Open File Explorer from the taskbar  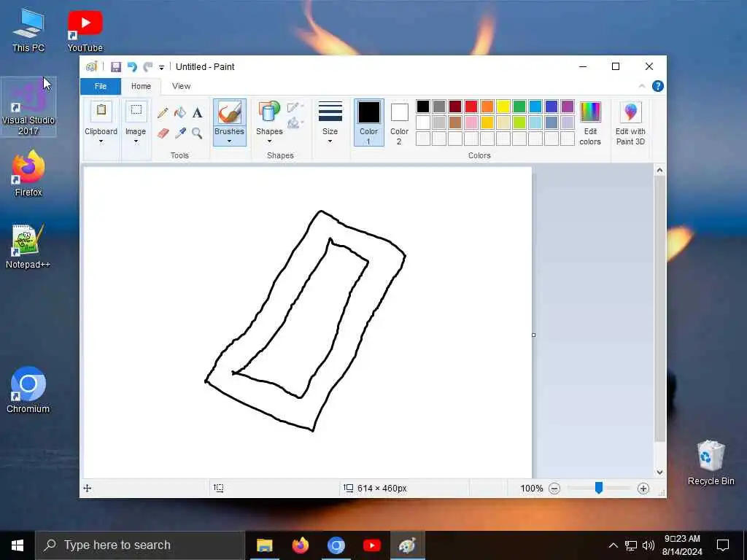click(264, 545)
